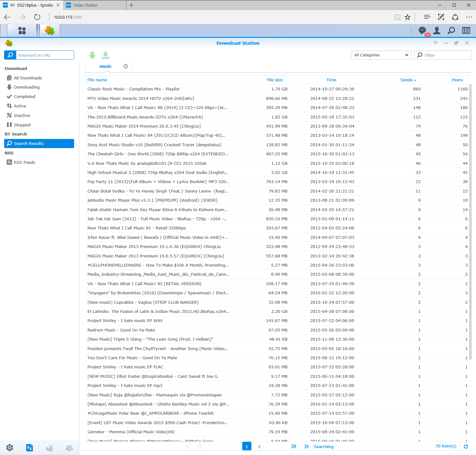Refresh the browser page
This screenshot has height=455, width=476.
(x=37, y=17)
